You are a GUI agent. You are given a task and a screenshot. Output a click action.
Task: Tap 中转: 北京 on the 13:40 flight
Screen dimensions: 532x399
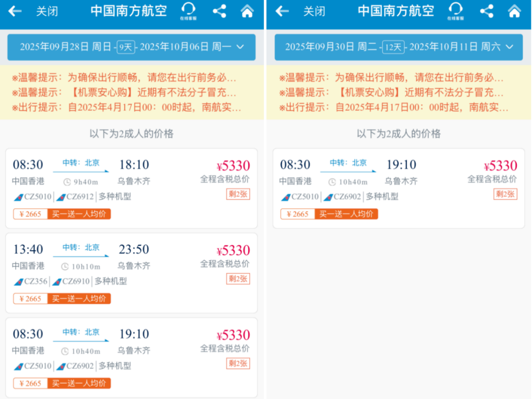pos(81,247)
